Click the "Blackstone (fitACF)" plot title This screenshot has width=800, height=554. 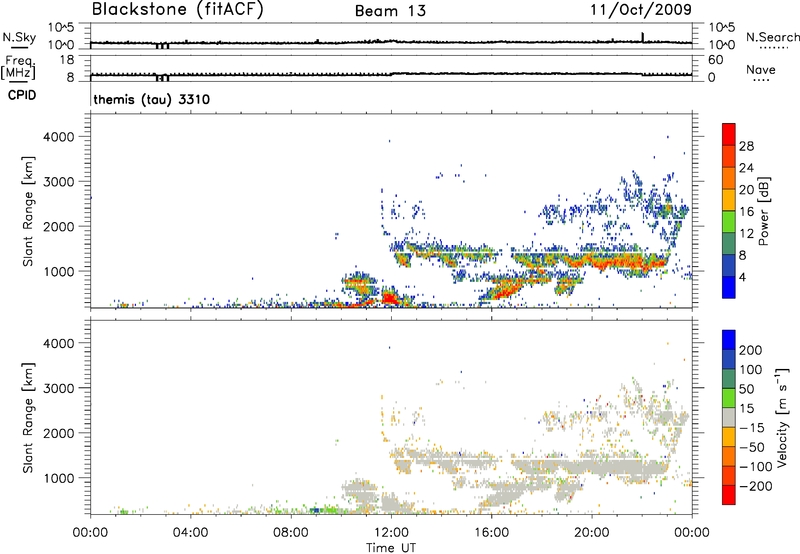[x=178, y=9]
